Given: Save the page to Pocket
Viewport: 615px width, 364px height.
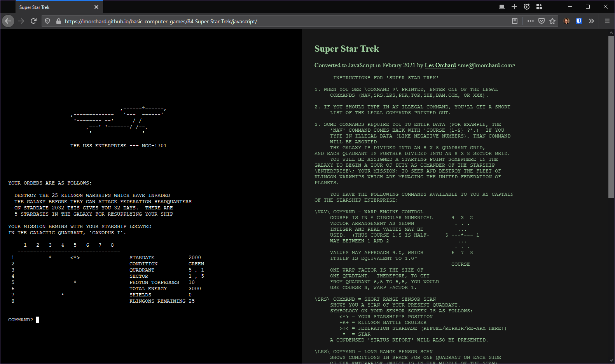Looking at the screenshot, I should (x=542, y=21).
